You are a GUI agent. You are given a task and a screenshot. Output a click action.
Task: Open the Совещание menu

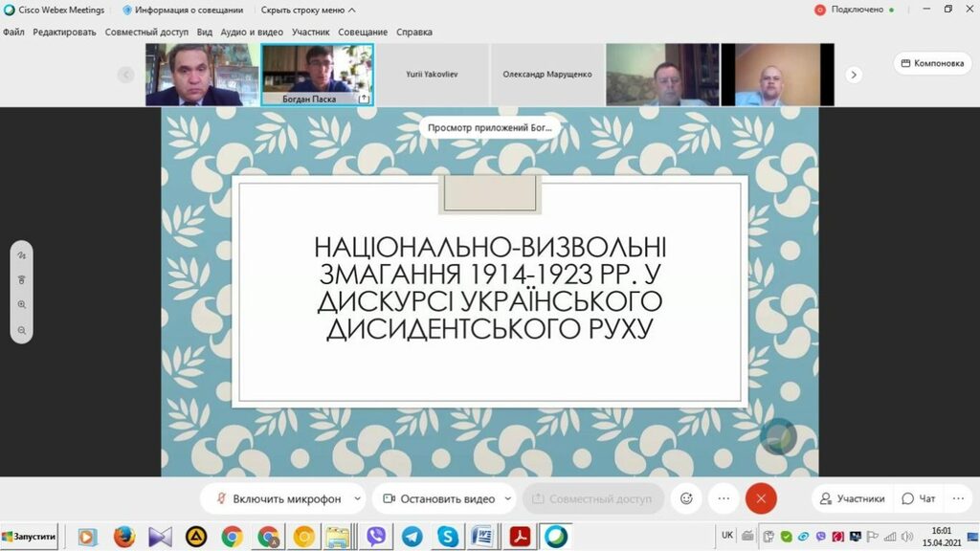[x=363, y=32]
